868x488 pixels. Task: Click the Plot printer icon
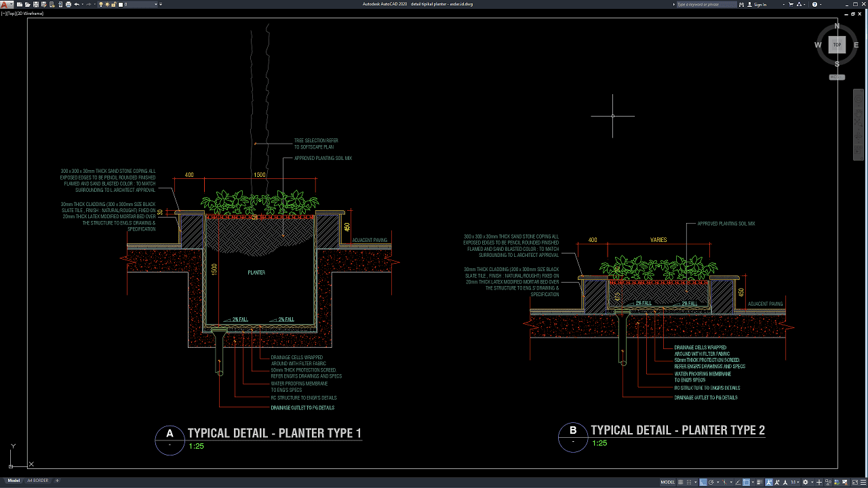coord(68,4)
